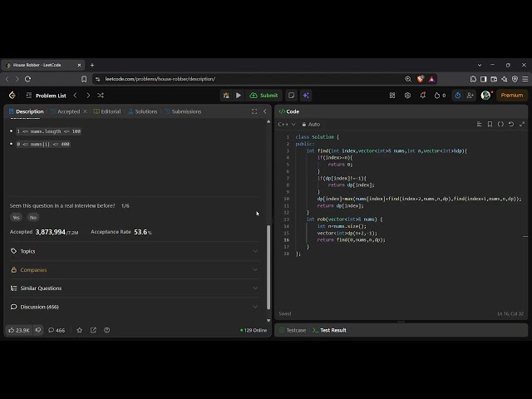Screen dimensions: 532x399
Task: Star the problem as favorite
Action: (80, 330)
